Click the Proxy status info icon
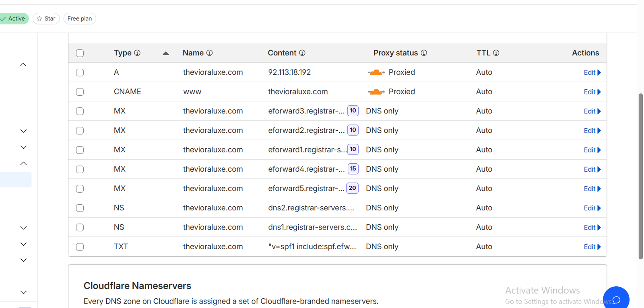The width and height of the screenshot is (644, 308). pyautogui.click(x=424, y=53)
